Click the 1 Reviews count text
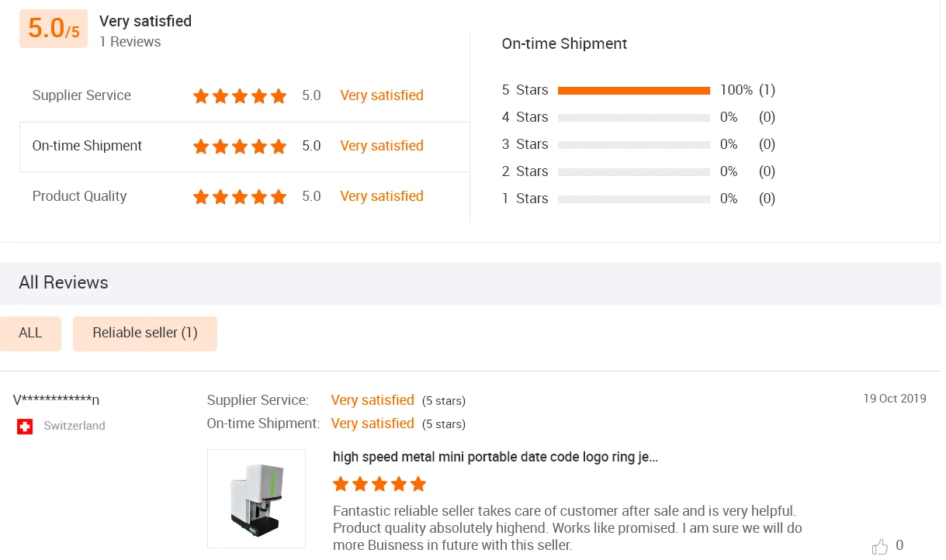946x560 pixels. [130, 42]
